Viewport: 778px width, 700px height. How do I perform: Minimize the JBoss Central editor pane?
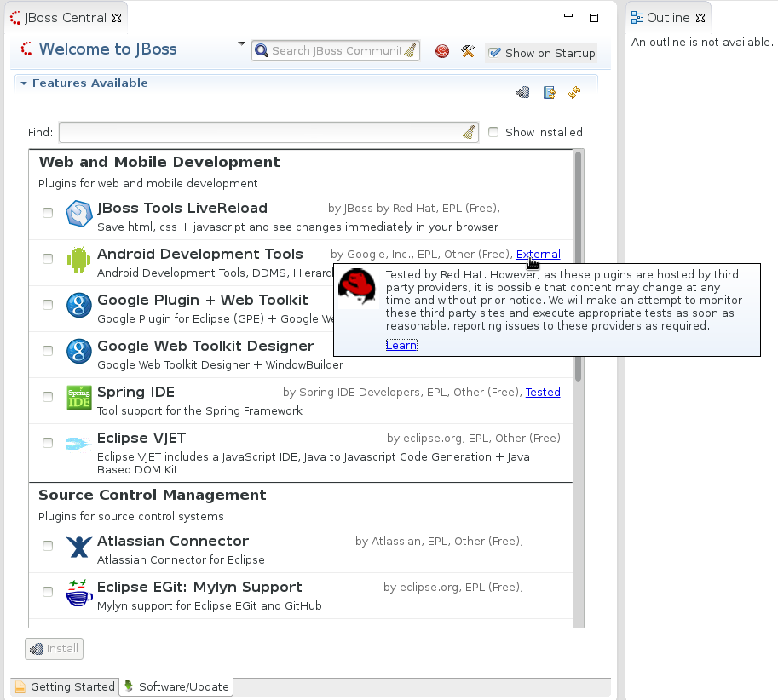pyautogui.click(x=568, y=16)
